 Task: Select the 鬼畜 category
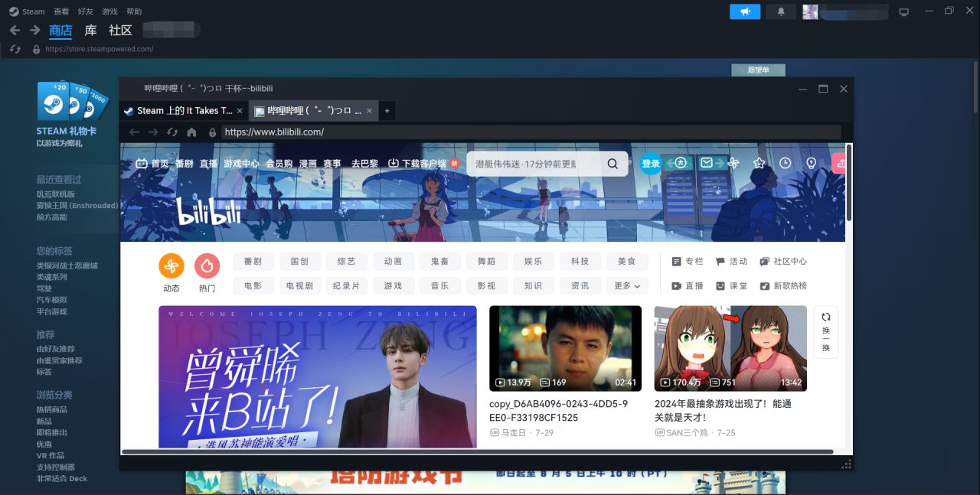click(440, 262)
